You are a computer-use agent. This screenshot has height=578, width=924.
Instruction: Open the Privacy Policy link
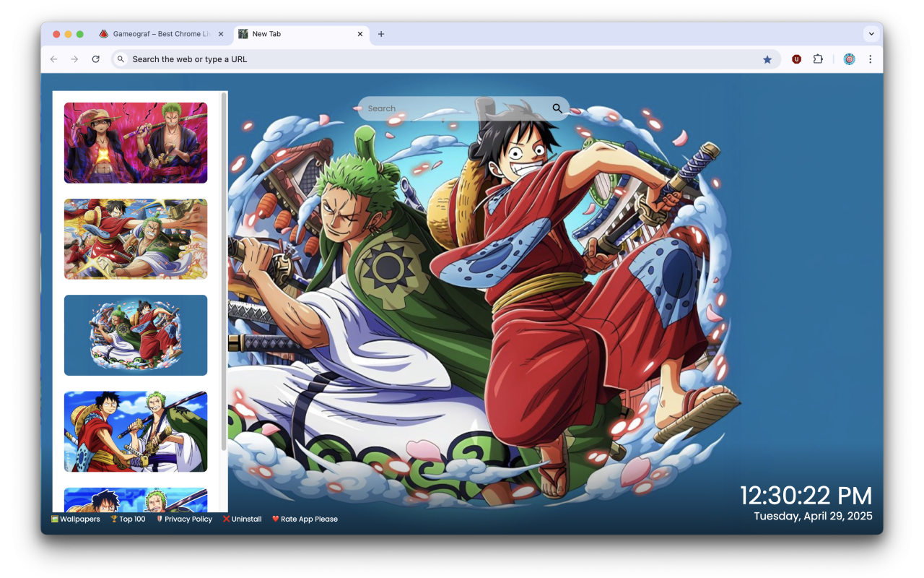click(188, 519)
